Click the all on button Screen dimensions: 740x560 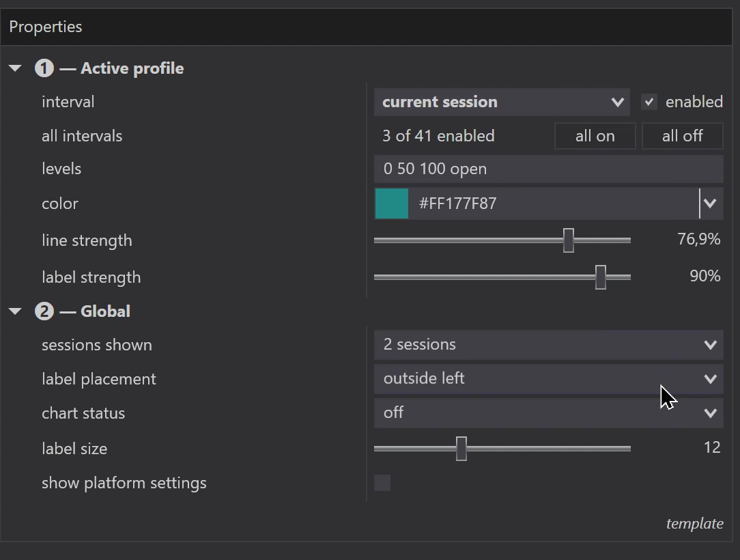pos(595,136)
